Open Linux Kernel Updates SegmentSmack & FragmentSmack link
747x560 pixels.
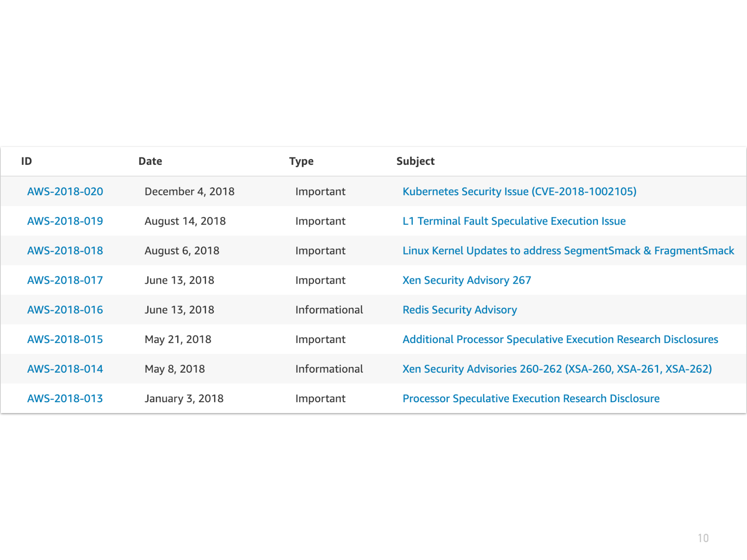pos(568,250)
